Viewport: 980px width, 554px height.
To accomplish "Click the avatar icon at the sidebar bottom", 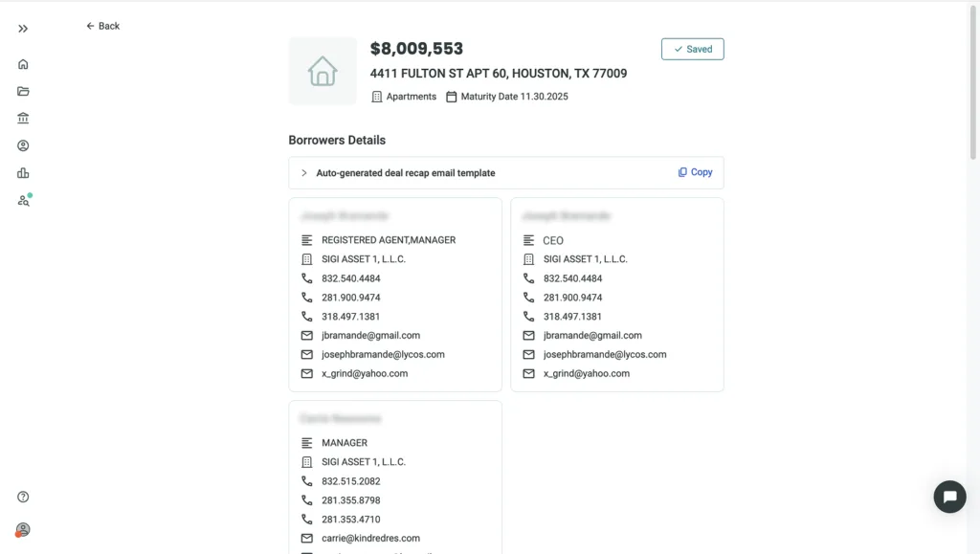I will coord(22,528).
